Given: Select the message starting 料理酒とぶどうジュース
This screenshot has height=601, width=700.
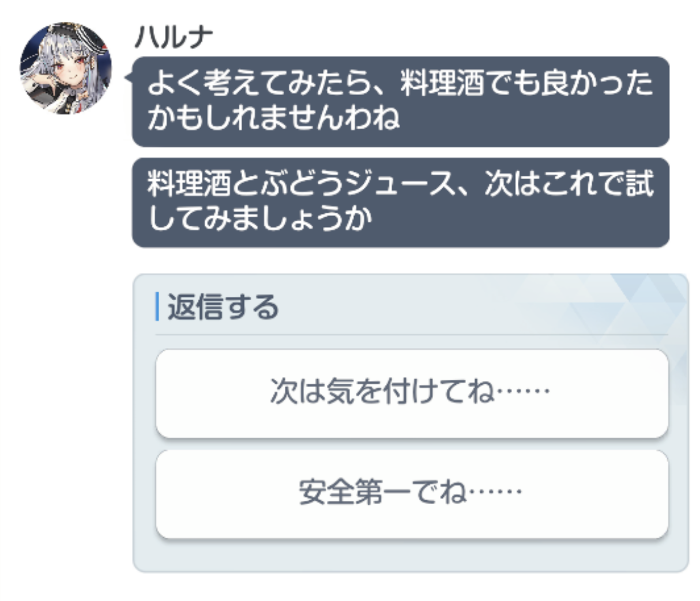Looking at the screenshot, I should pyautogui.click(x=401, y=202).
